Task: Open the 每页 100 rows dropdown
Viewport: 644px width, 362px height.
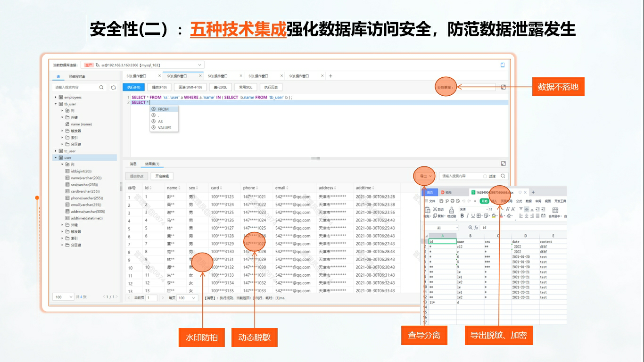Action: (187, 298)
